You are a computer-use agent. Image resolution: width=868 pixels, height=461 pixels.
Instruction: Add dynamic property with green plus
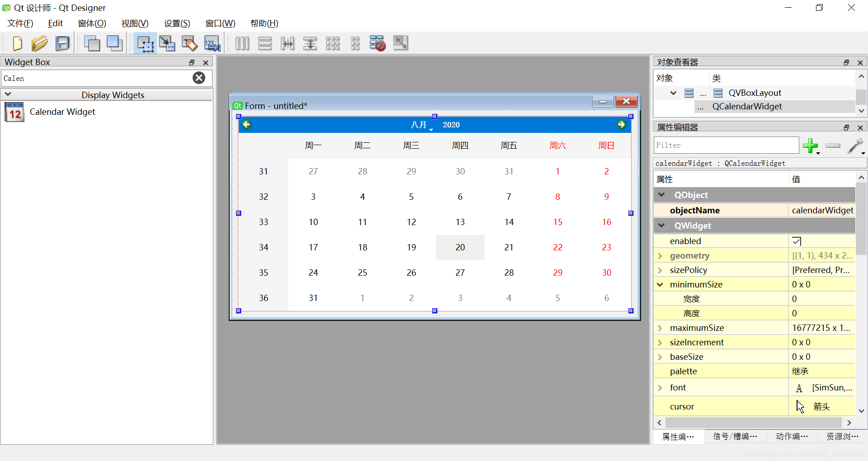click(x=811, y=146)
